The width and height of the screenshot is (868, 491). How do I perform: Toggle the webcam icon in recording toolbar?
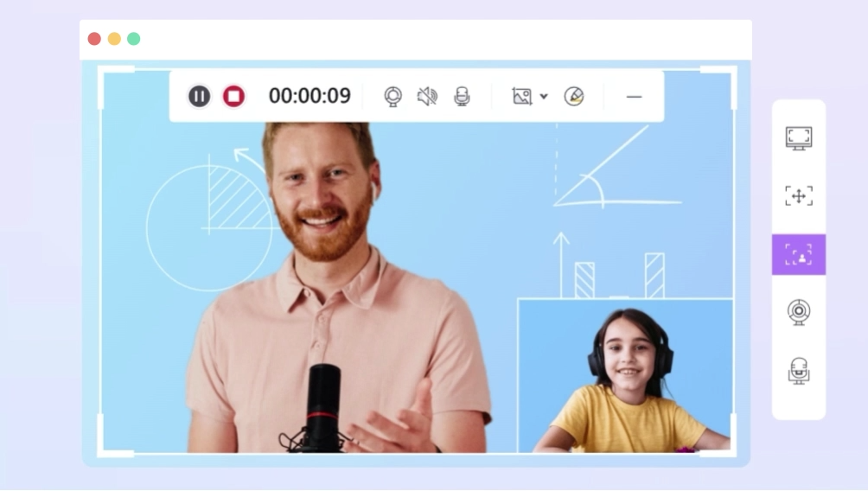click(x=393, y=96)
